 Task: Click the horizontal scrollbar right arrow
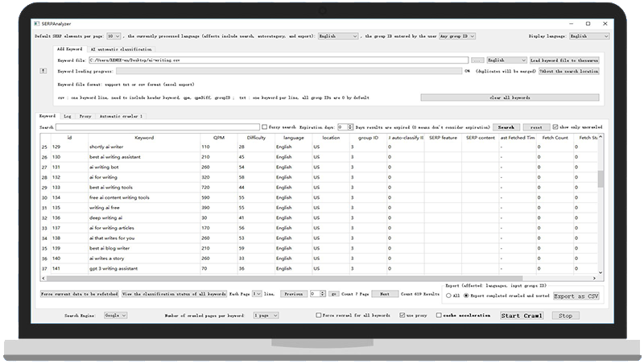[594, 278]
